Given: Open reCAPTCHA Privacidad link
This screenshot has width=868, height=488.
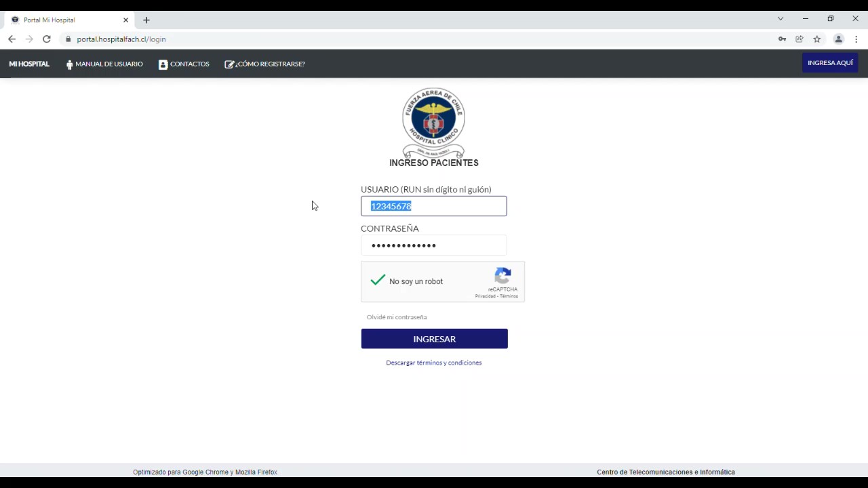Looking at the screenshot, I should (x=485, y=296).
